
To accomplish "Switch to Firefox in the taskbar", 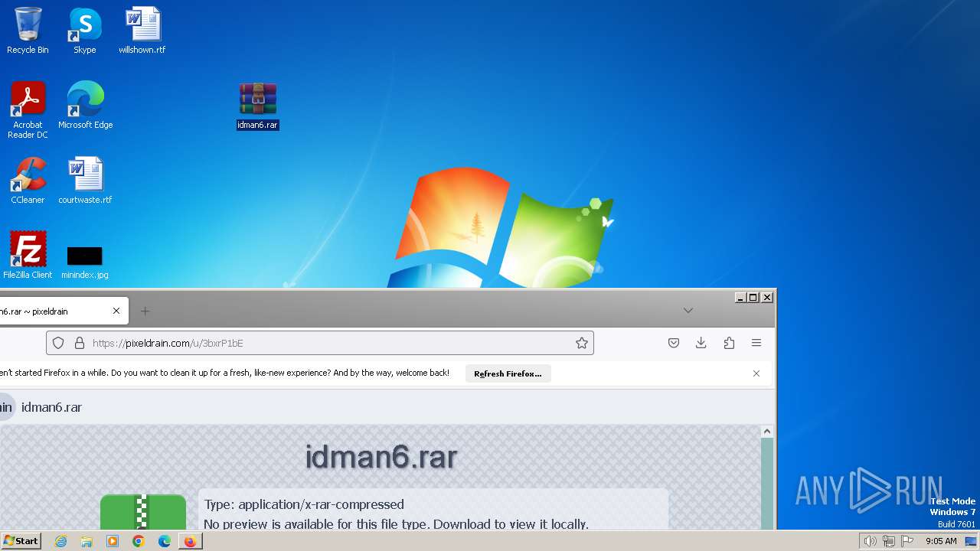I will (190, 541).
